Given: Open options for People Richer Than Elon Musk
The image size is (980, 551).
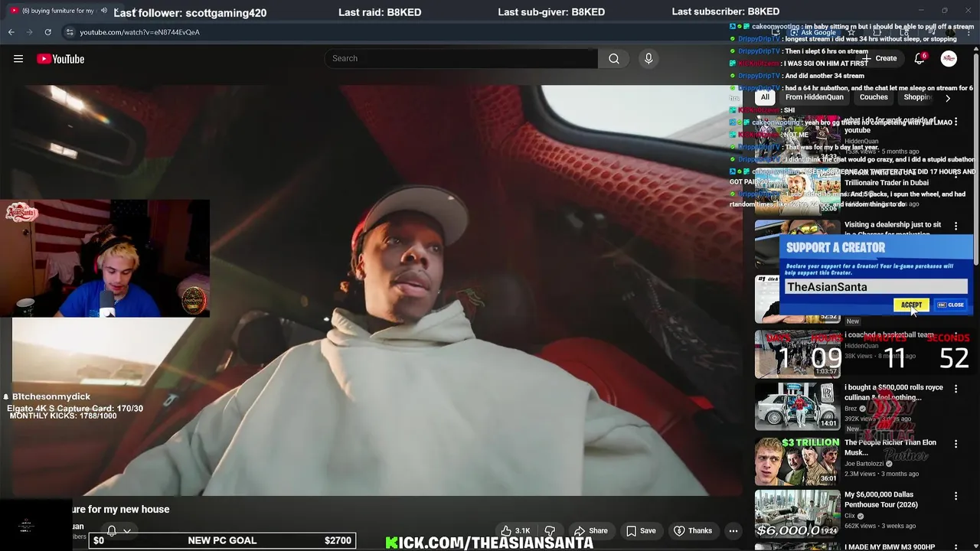Looking at the screenshot, I should 955,444.
